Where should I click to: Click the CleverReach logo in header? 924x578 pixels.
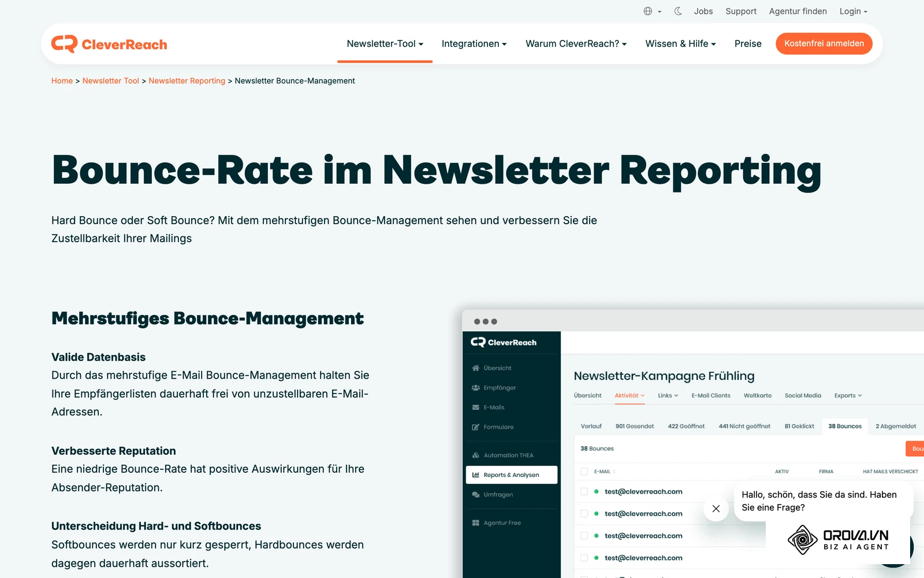(109, 44)
